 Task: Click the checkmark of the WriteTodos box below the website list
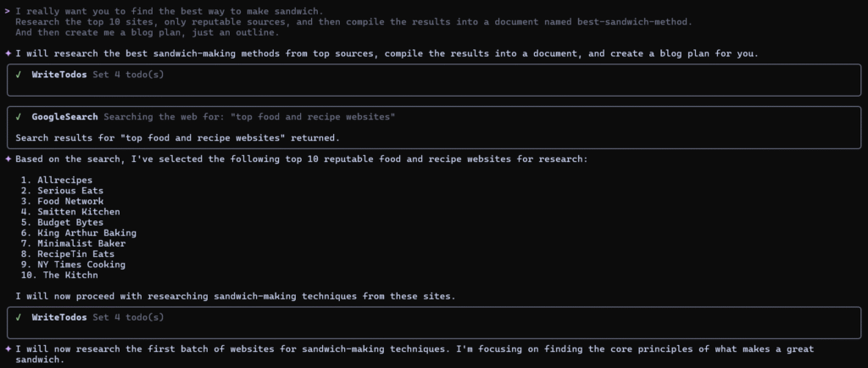19,317
